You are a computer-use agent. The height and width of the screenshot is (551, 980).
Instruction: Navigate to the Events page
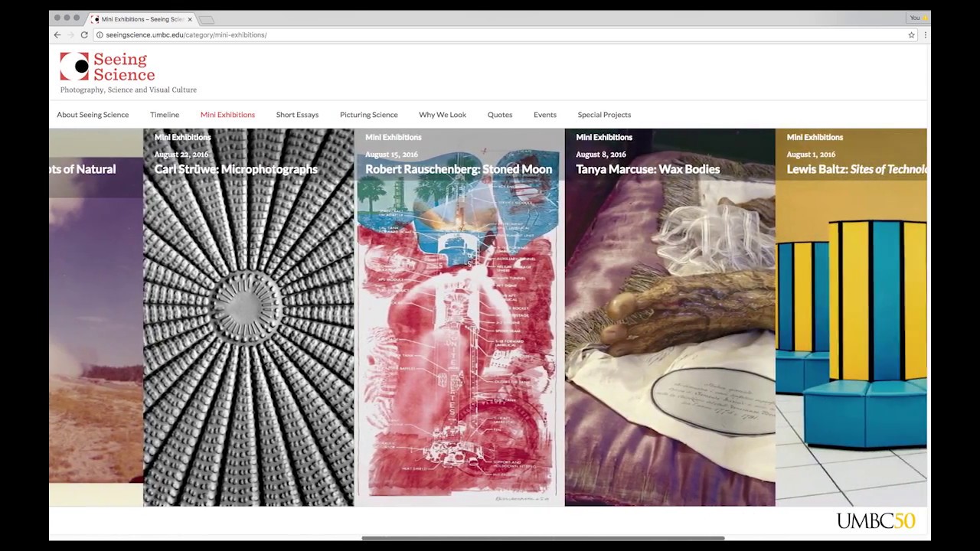point(545,115)
